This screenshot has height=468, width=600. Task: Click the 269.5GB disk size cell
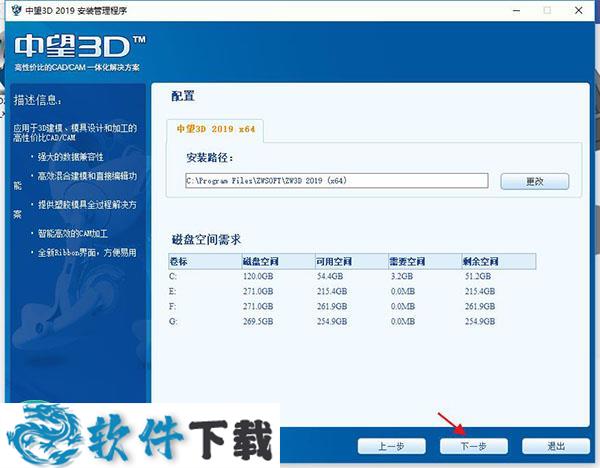coord(258,321)
